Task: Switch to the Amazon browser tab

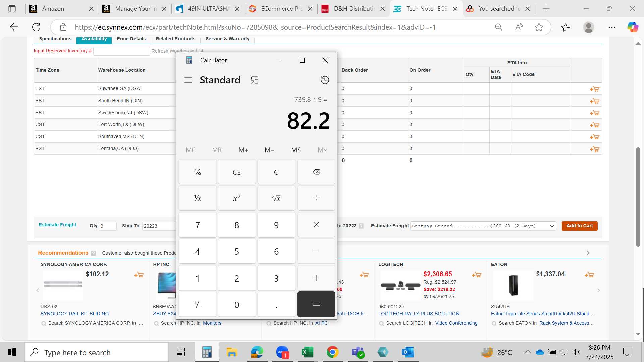Action: point(61,9)
